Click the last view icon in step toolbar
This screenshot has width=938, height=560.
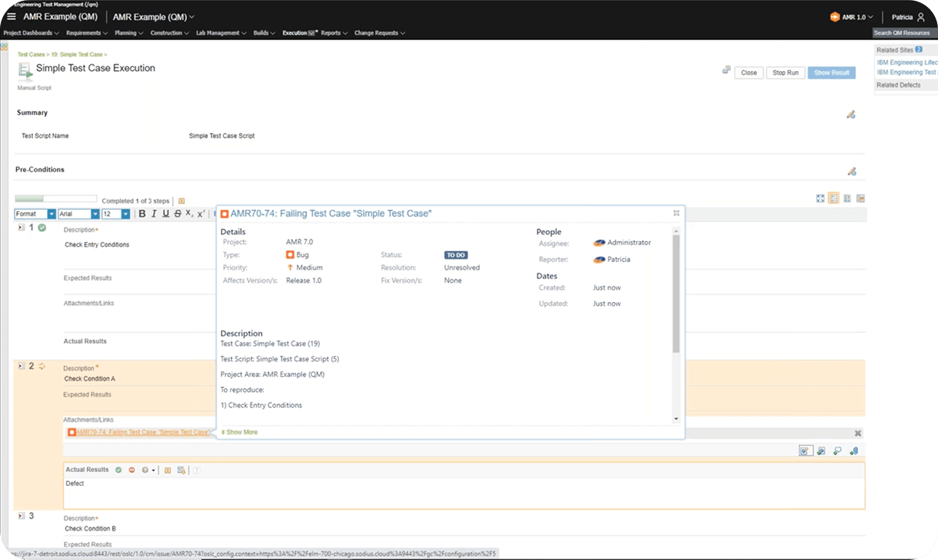pos(860,199)
